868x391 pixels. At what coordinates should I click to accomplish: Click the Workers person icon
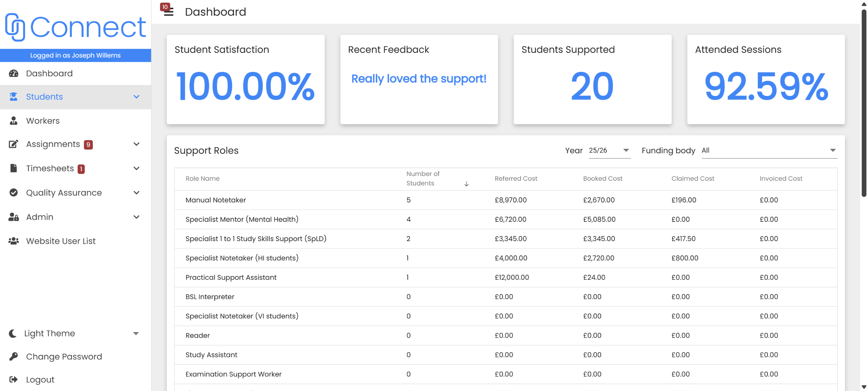tap(14, 121)
